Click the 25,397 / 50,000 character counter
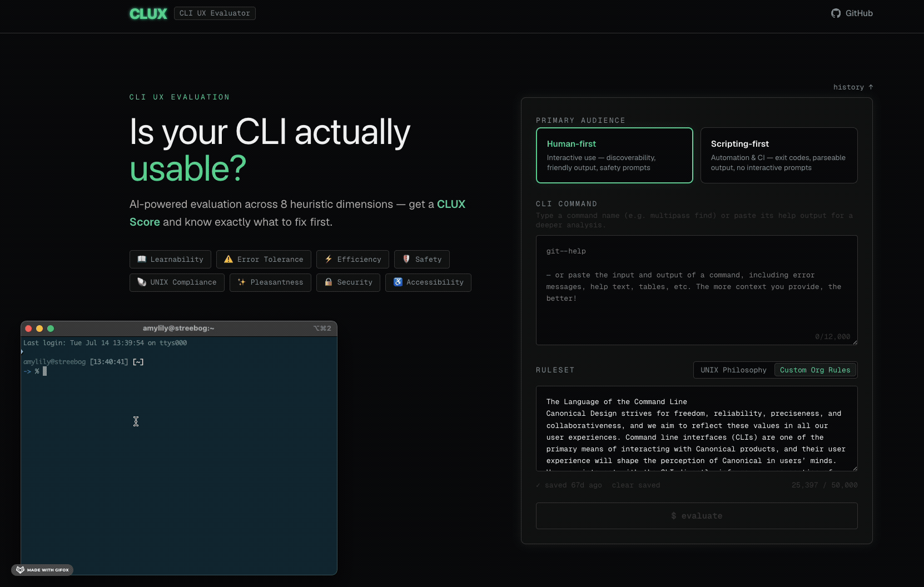The image size is (924, 587). coord(824,485)
